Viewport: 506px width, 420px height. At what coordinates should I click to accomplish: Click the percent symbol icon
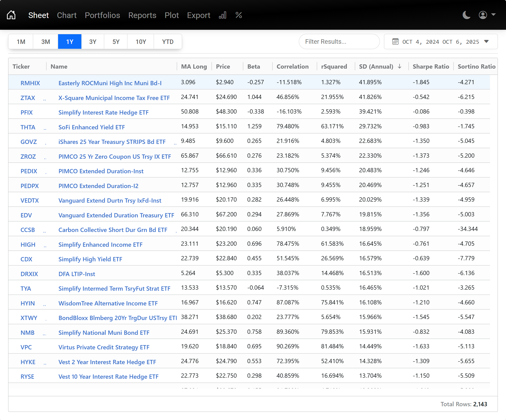239,15
